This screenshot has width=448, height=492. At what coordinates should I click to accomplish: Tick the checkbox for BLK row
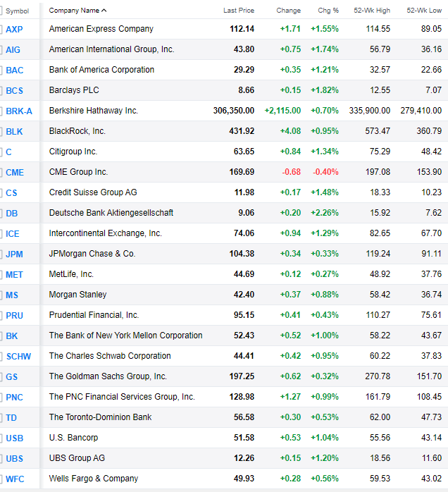(1, 132)
